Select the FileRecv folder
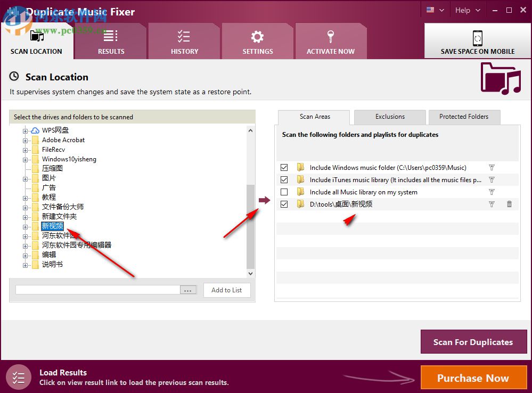Image resolution: width=532 pixels, height=393 pixels. coord(53,149)
